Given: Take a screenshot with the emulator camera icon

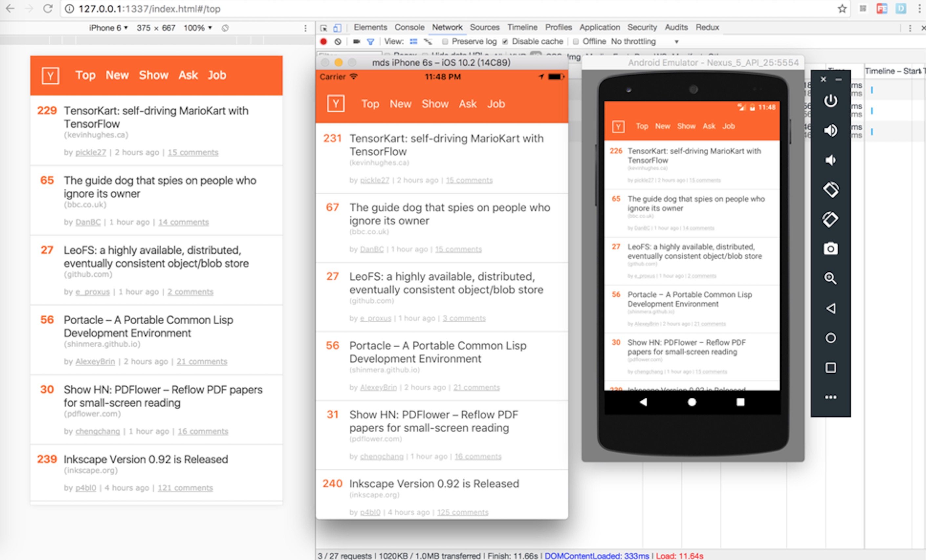Looking at the screenshot, I should tap(831, 249).
